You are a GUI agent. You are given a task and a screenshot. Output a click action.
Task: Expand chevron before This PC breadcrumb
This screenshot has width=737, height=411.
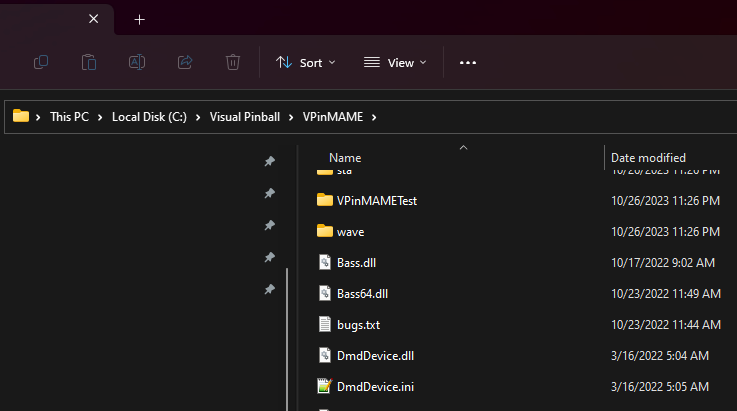tap(38, 117)
